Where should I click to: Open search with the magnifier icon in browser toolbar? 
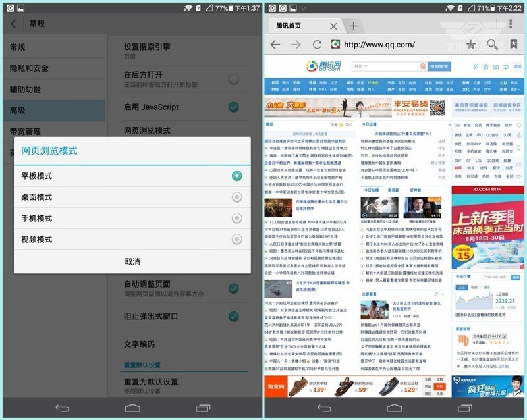point(492,44)
